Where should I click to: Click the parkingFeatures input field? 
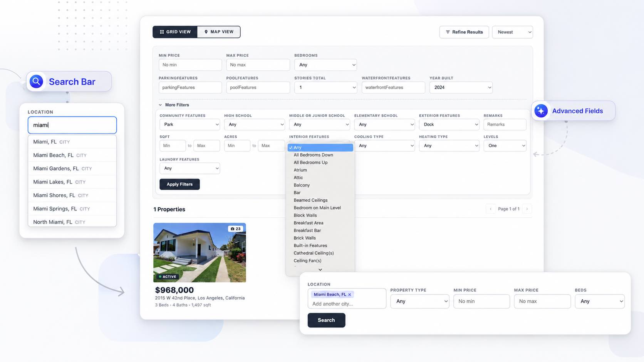(x=190, y=87)
